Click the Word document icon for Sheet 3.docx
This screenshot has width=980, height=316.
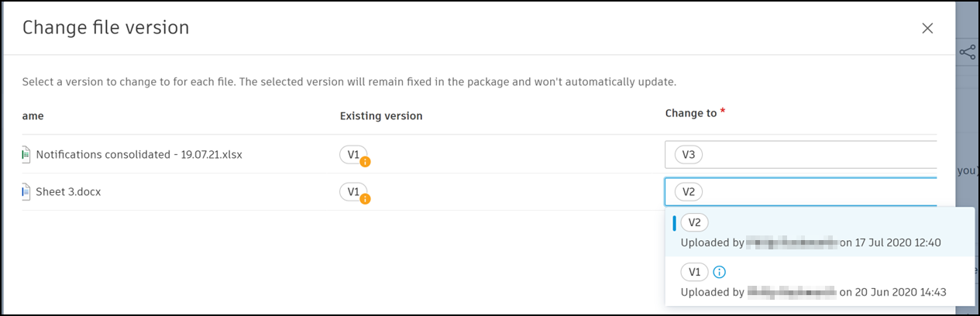pyautogui.click(x=26, y=191)
